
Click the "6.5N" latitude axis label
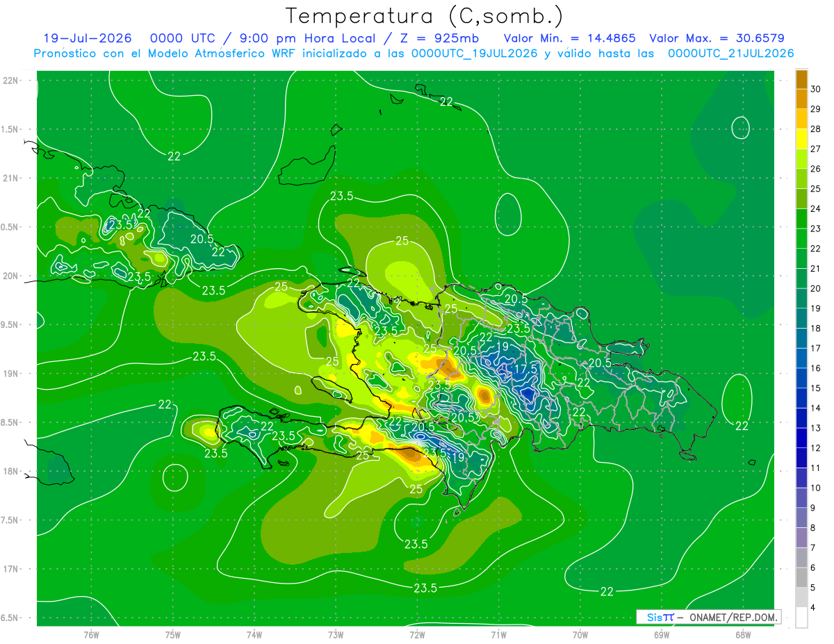[10, 618]
